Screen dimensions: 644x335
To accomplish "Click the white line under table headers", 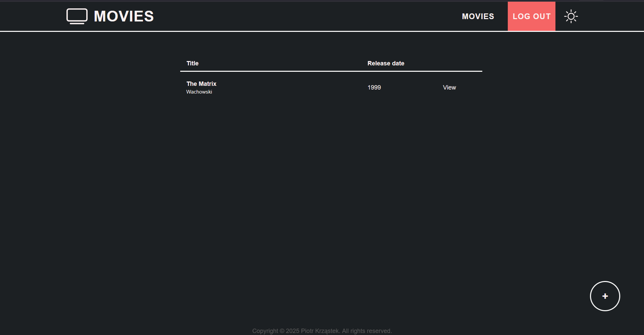I will coord(331,71).
